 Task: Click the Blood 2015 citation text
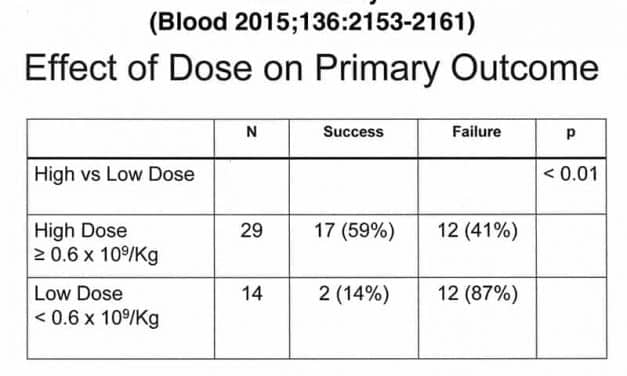312,22
